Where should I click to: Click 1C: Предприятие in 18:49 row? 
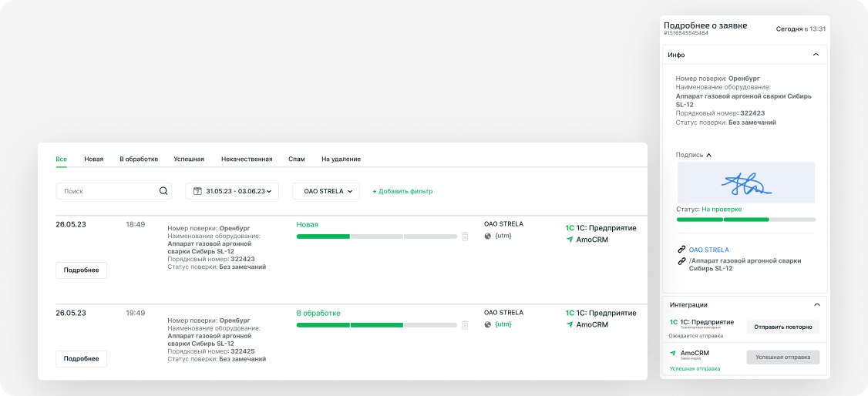606,228
